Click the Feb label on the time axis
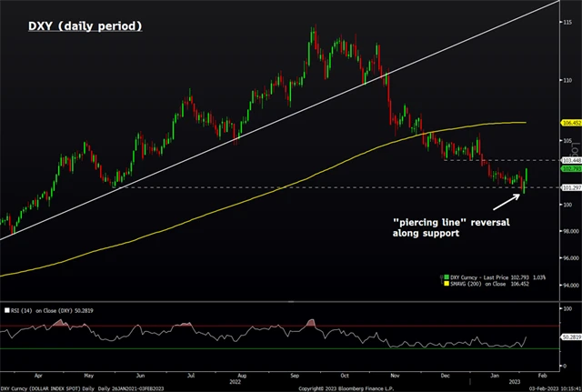 tap(544, 374)
